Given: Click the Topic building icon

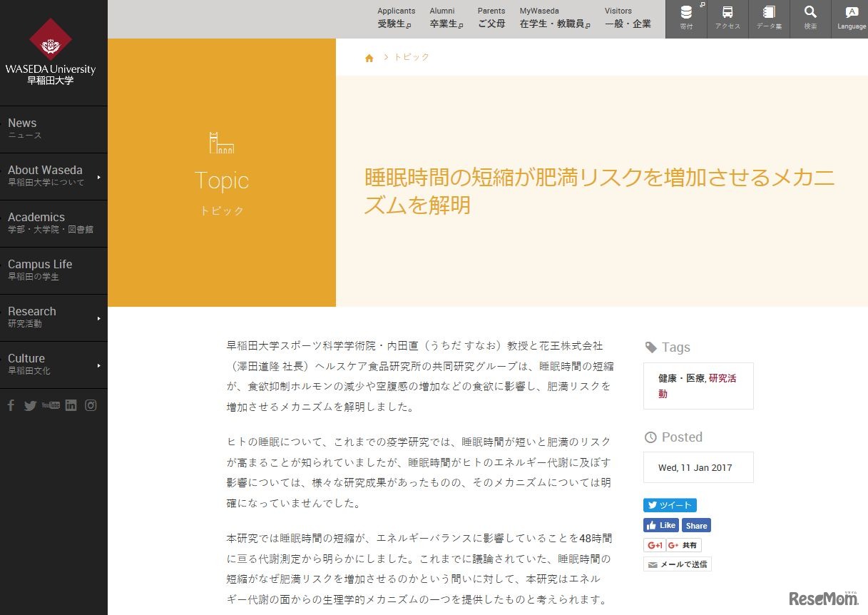Looking at the screenshot, I should click(x=222, y=143).
